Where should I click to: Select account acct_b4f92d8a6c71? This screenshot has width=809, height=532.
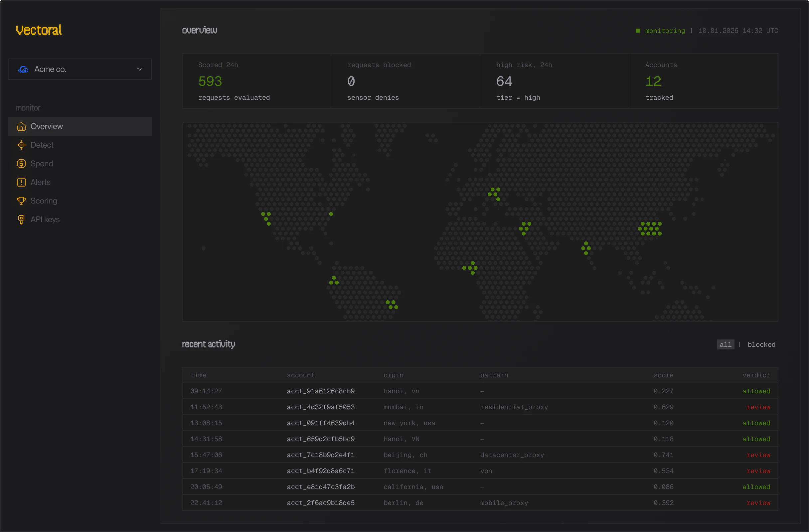pyautogui.click(x=321, y=471)
